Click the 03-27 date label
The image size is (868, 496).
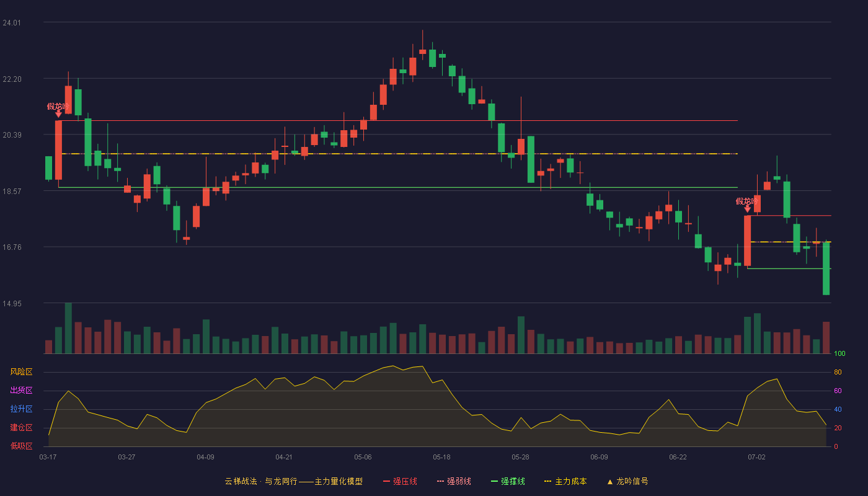126,457
